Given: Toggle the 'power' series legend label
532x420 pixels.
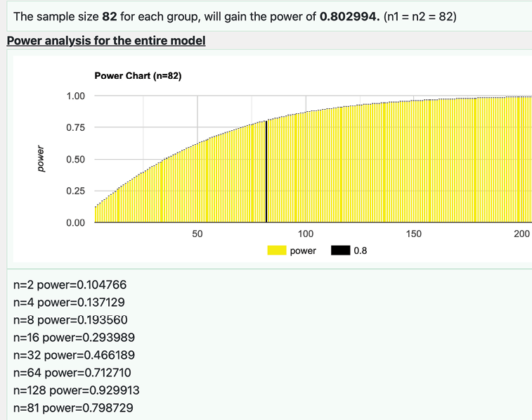Looking at the screenshot, I should pyautogui.click(x=303, y=251).
